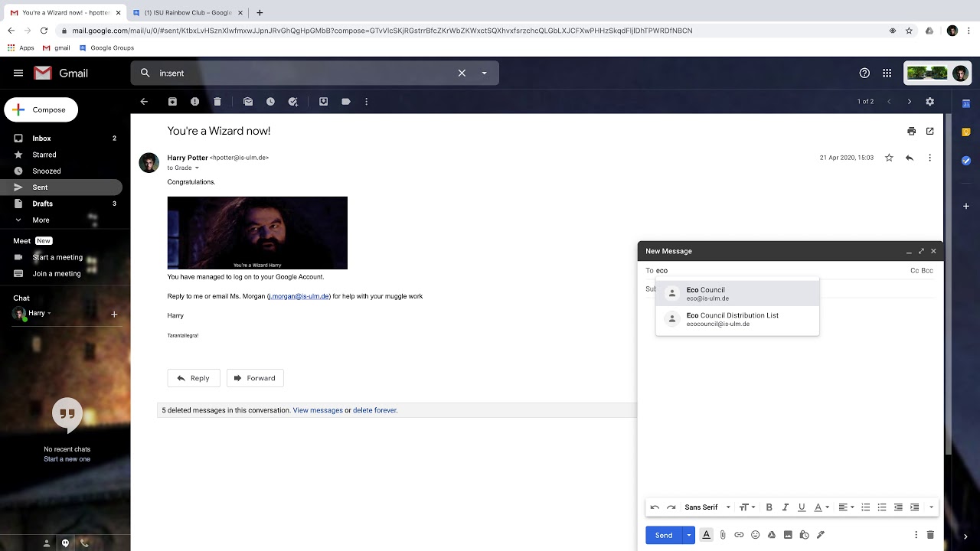Toggle italic formatting
The width and height of the screenshot is (980, 551).
pyautogui.click(x=785, y=507)
